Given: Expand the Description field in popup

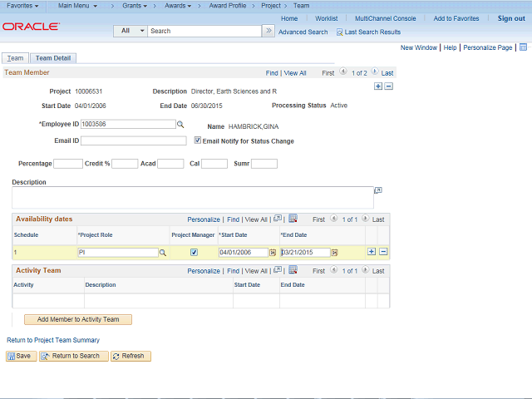Looking at the screenshot, I should (377, 190).
